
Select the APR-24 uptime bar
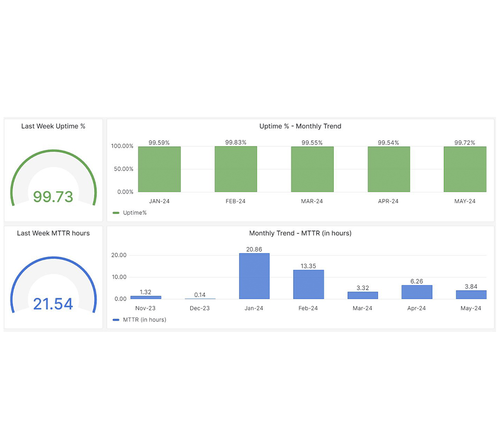(388, 169)
